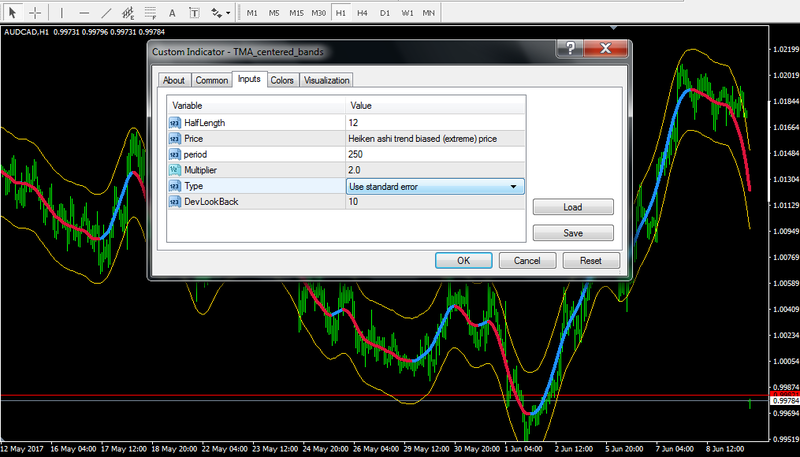Image resolution: width=800 pixels, height=457 pixels.
Task: Choose the vertical line drawing tool
Action: [x=62, y=13]
